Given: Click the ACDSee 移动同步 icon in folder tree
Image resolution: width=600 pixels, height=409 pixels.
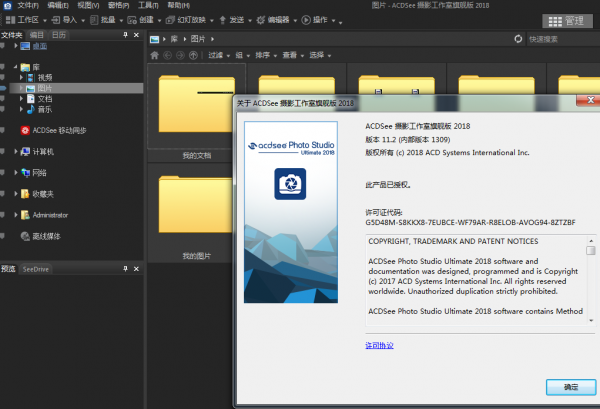Looking at the screenshot, I should 25,130.
